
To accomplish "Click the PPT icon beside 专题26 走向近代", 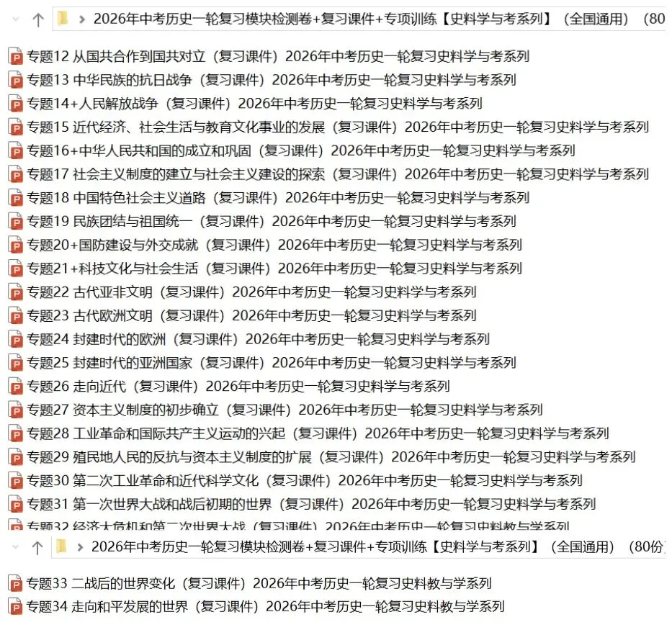I will pos(15,386).
